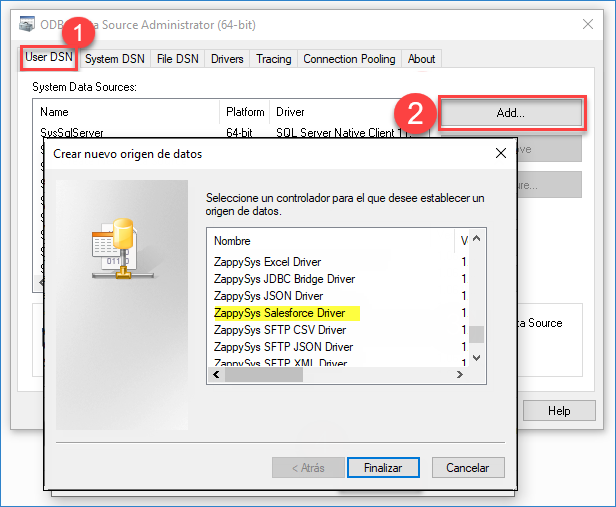
Task: Select ZappySys SFTP JSON Driver
Action: (x=283, y=347)
